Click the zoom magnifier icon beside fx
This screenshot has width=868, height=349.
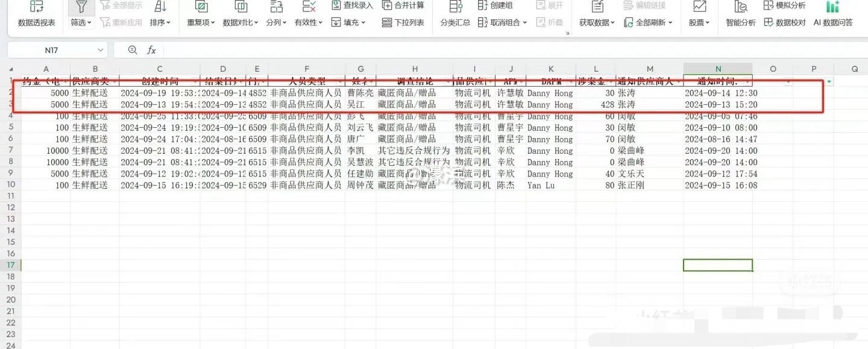tap(133, 50)
